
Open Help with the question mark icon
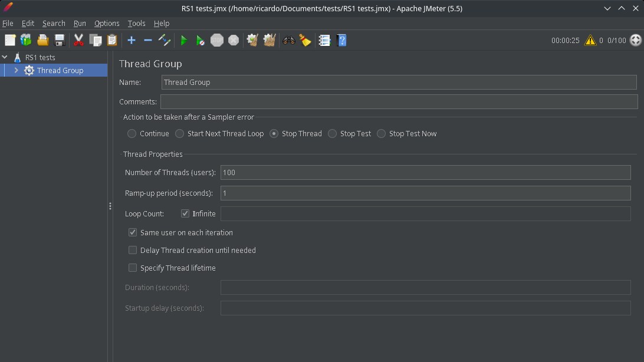341,40
